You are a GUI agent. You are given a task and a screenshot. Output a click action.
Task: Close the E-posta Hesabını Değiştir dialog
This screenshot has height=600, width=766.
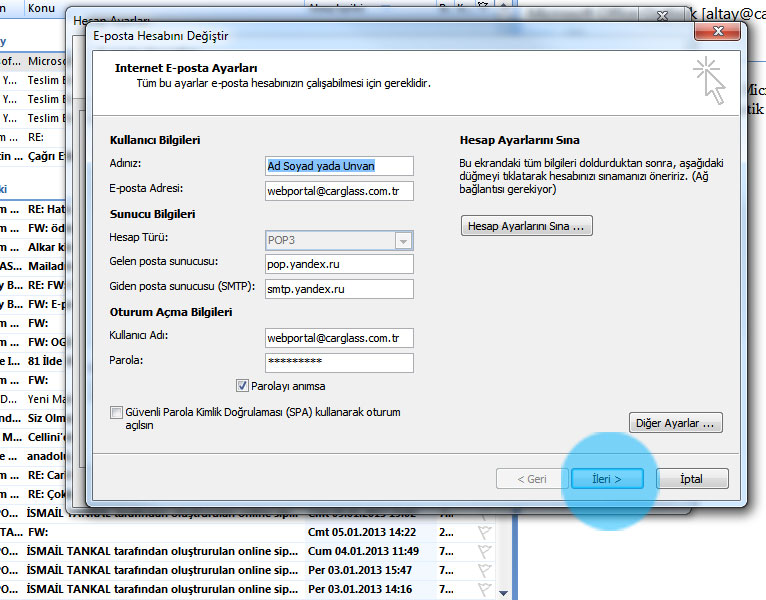click(x=718, y=31)
